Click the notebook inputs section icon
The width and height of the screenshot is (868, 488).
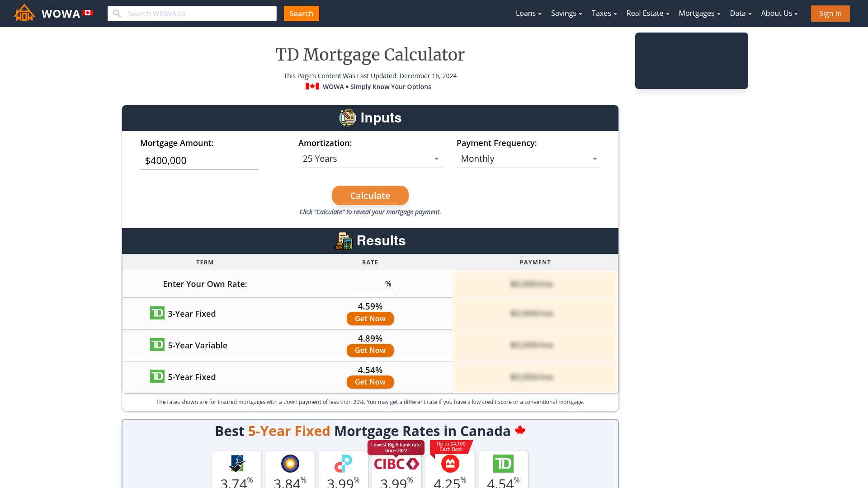[x=348, y=117]
